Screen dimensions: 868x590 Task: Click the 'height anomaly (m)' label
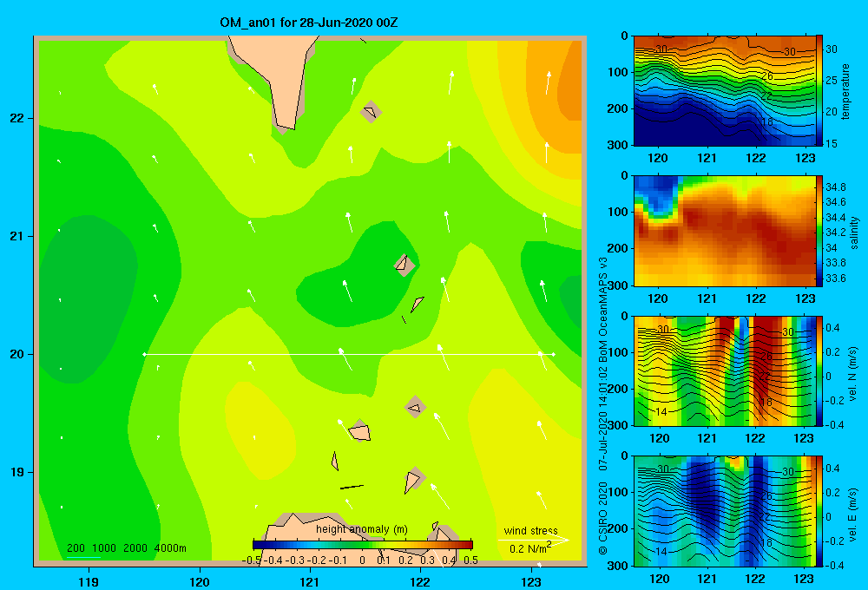(362, 529)
